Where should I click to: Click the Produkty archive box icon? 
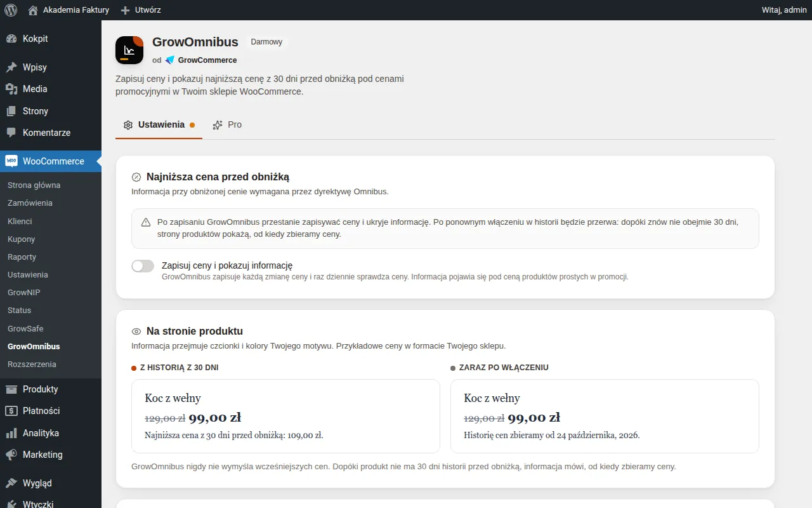[x=11, y=389]
